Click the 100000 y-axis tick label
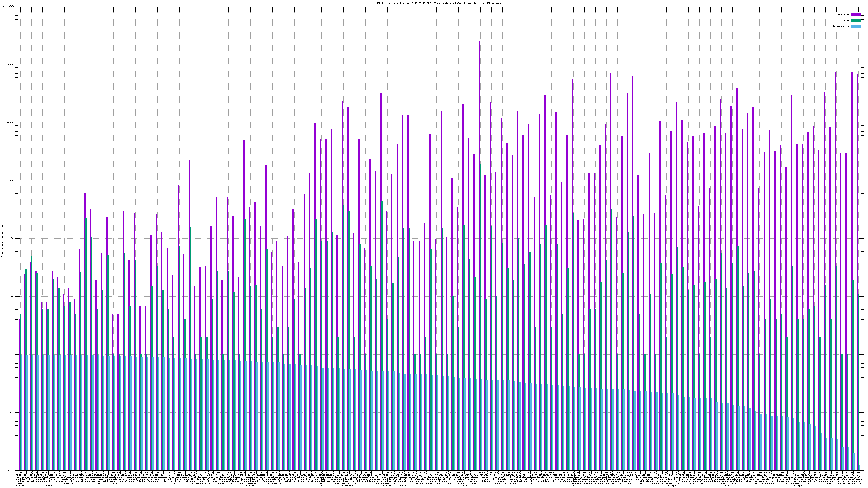The image size is (868, 488). (10, 65)
